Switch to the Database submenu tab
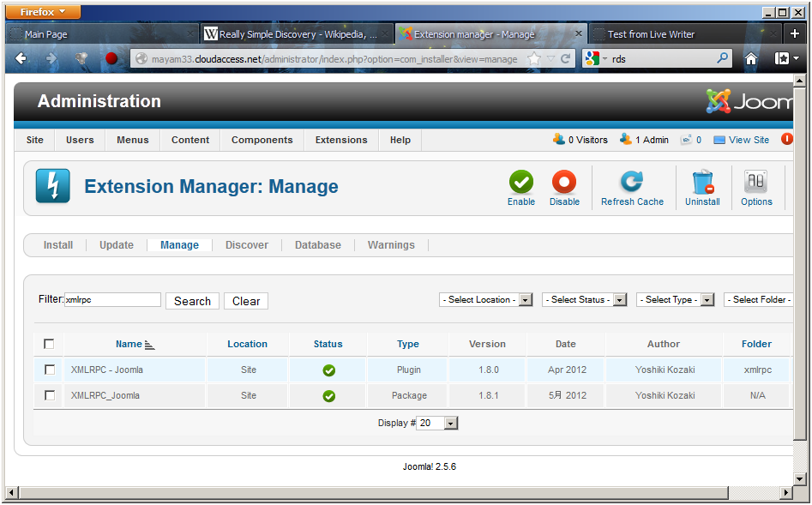The height and width of the screenshot is (505, 812). tap(318, 245)
